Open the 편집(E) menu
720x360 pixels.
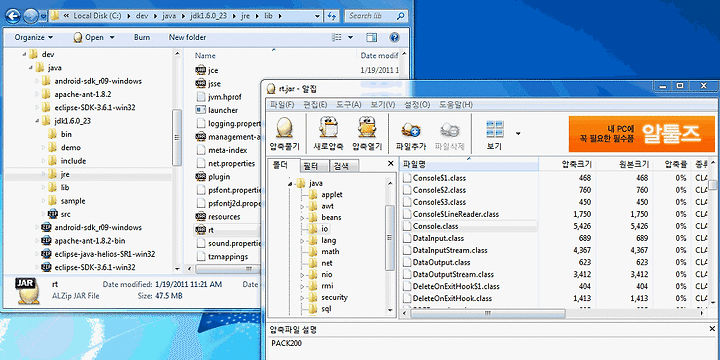(315, 105)
